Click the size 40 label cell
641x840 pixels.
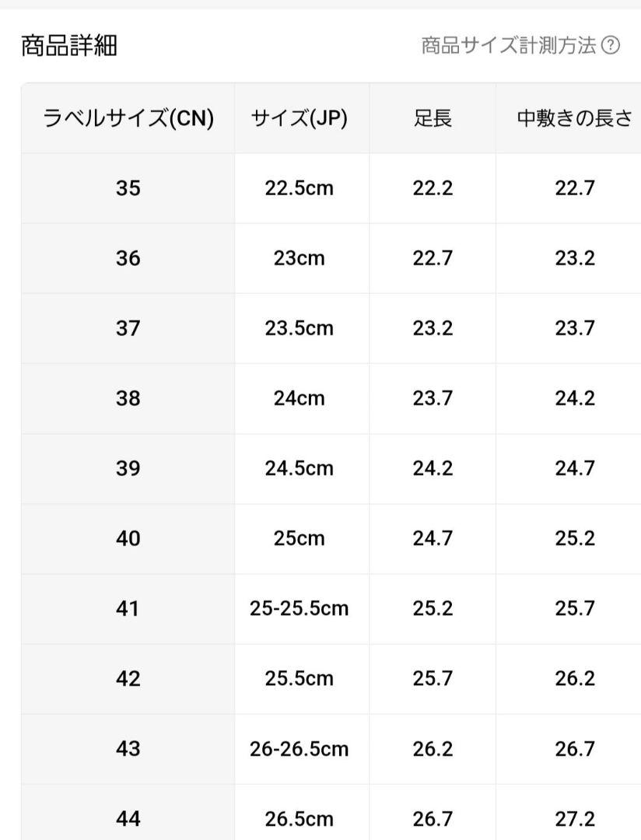point(128,538)
